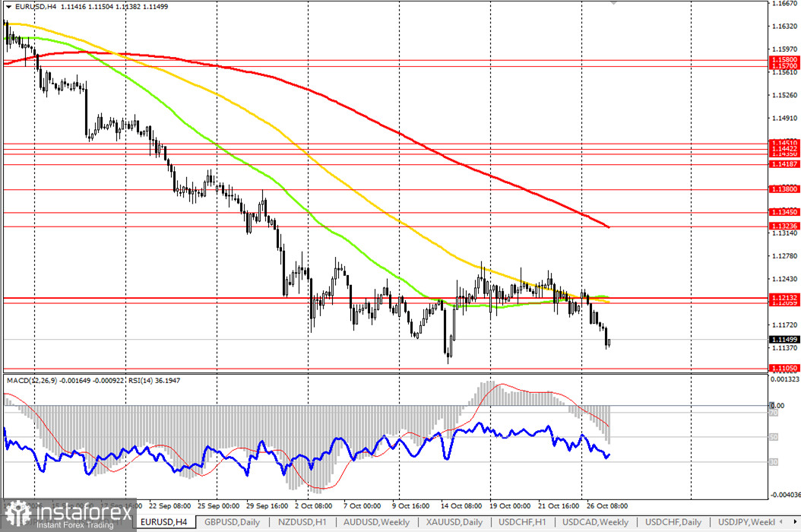Screen dimensions: 801x532
Task: Click the 14 Oct 08:00 time label
Action: 461,506
